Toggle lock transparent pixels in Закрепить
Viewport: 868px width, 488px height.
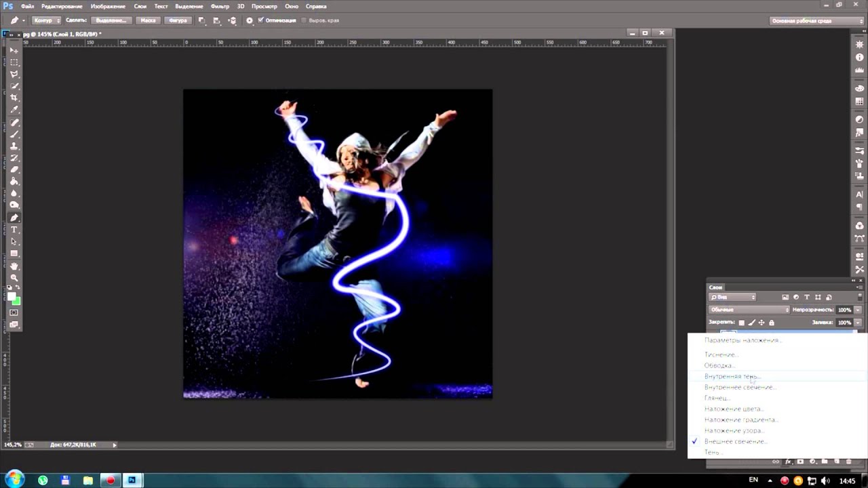pos(742,323)
